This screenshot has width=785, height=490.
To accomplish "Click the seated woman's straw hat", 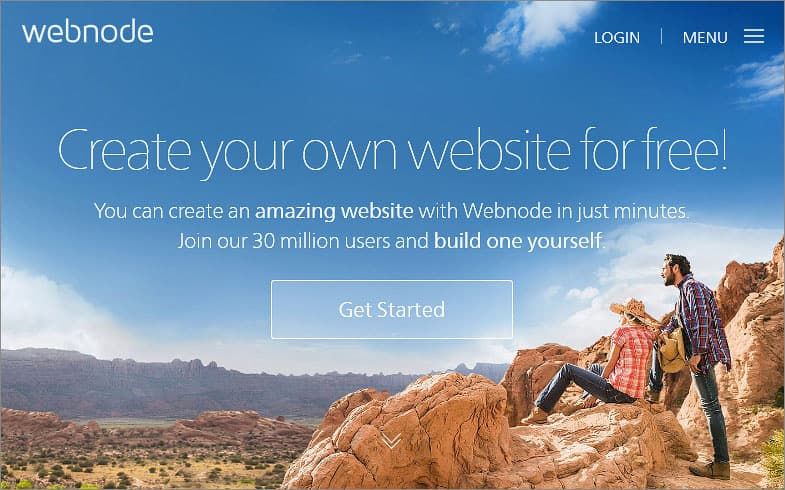I will [x=634, y=310].
